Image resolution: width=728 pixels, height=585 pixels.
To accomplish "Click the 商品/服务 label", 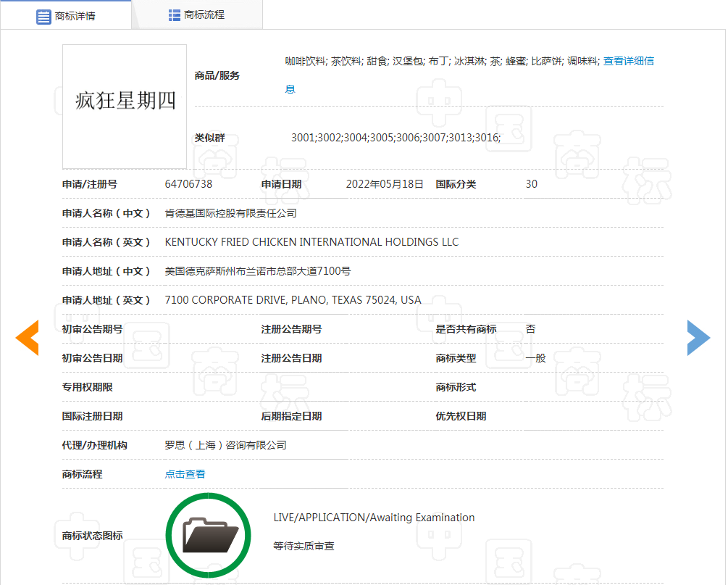I will coord(217,75).
